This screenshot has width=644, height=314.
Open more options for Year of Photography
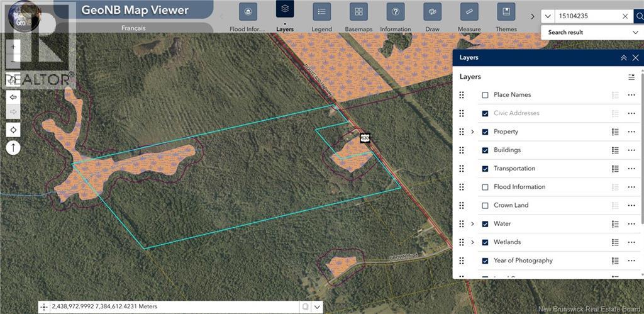[631, 261]
